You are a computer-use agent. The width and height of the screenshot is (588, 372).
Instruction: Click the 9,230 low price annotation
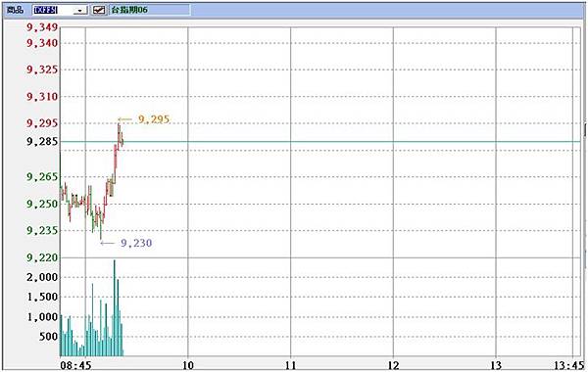click(x=136, y=243)
